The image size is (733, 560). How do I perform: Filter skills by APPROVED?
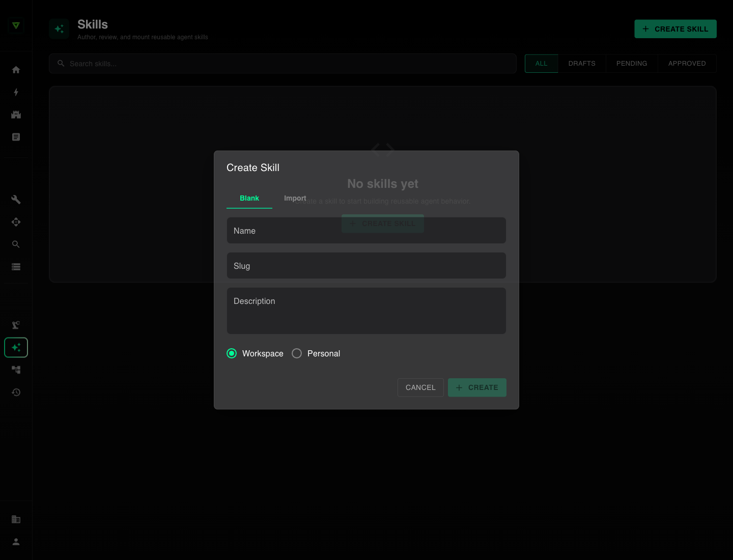coord(687,64)
